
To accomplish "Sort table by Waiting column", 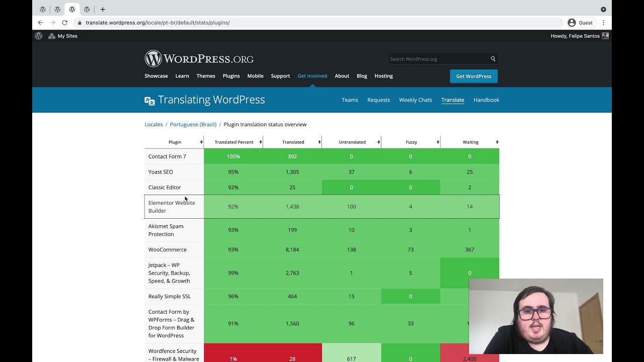I will coord(470,142).
